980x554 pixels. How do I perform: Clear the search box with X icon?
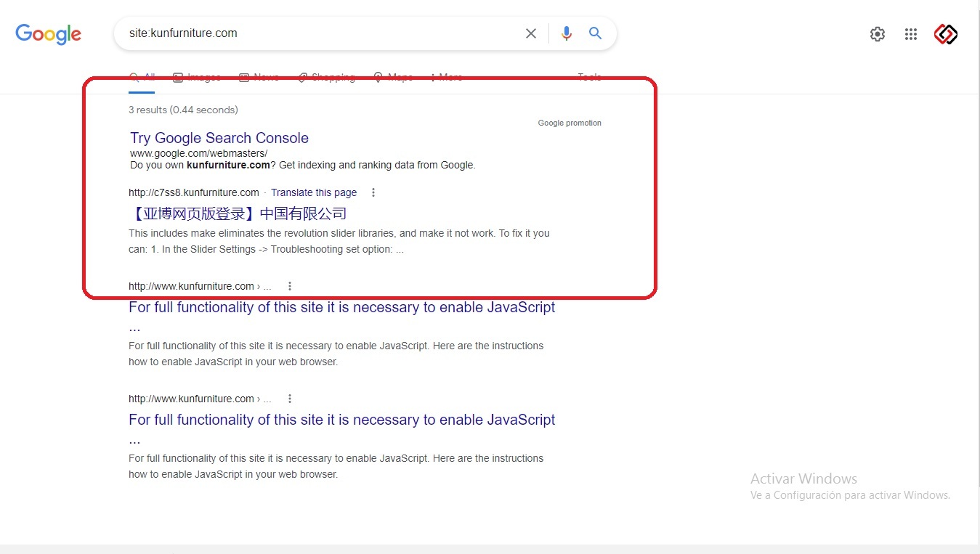coord(531,33)
